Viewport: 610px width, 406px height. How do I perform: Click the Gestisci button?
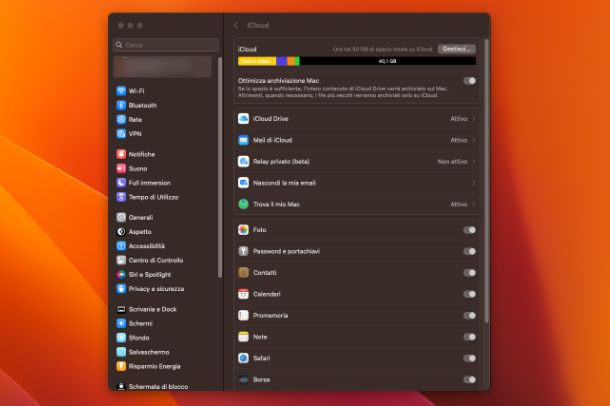[457, 49]
